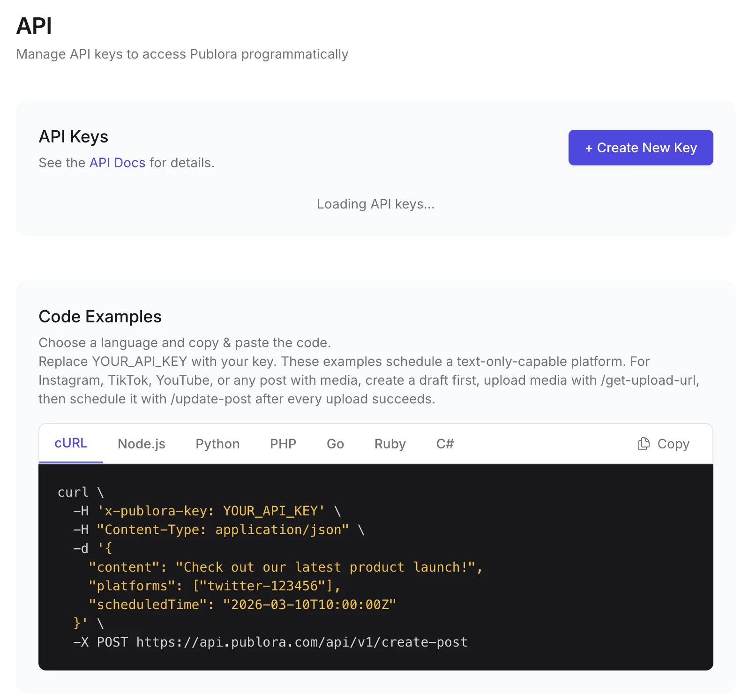Viewport: 749px width, 700px height.
Task: Open the API Docs link
Action: click(x=117, y=163)
